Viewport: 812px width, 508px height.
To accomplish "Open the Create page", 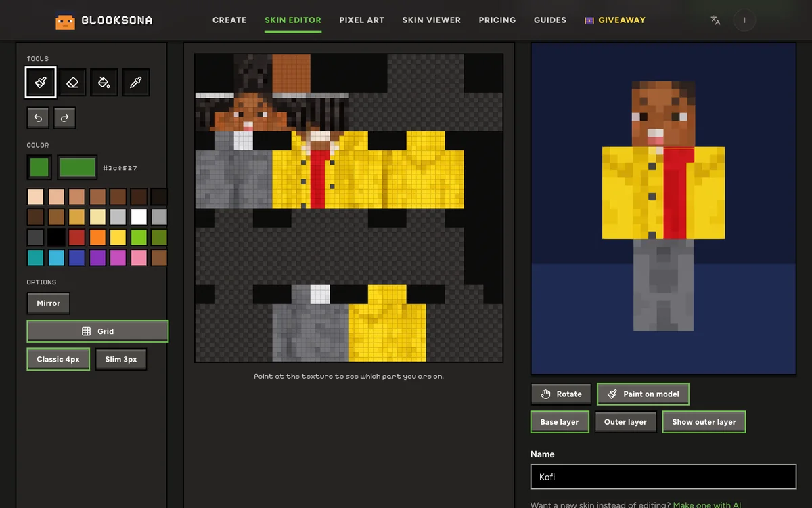I will pos(229,20).
